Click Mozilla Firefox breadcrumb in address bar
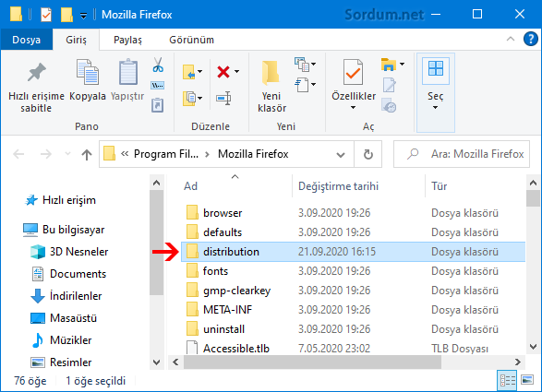The height and width of the screenshot is (392, 542). tap(253, 154)
